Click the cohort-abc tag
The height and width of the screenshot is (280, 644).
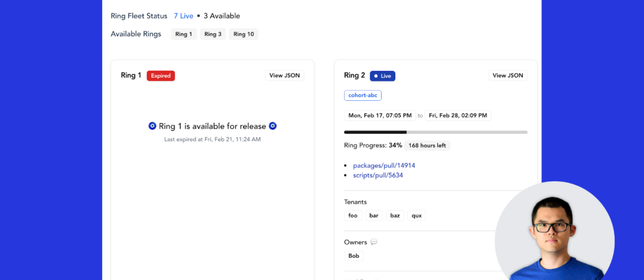363,95
